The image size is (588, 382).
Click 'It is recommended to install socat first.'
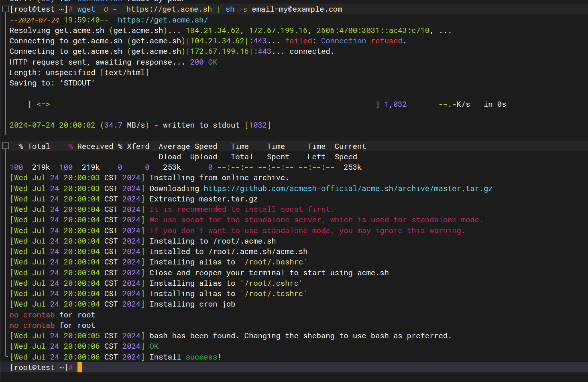click(242, 209)
